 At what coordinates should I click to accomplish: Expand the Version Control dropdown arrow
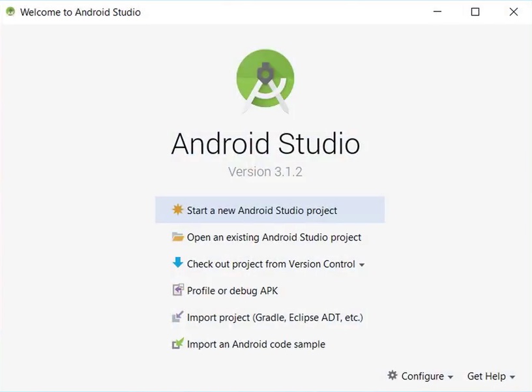point(362,265)
